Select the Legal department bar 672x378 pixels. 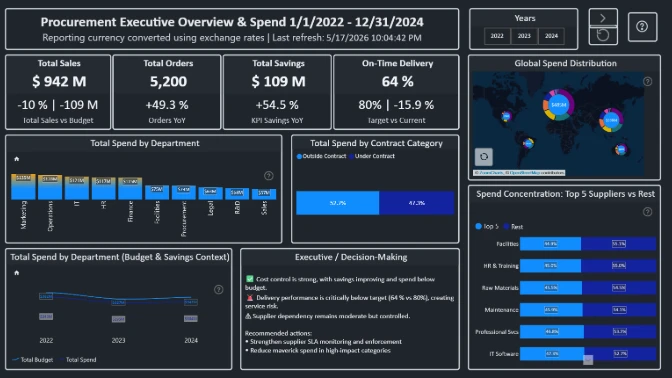[x=210, y=193]
